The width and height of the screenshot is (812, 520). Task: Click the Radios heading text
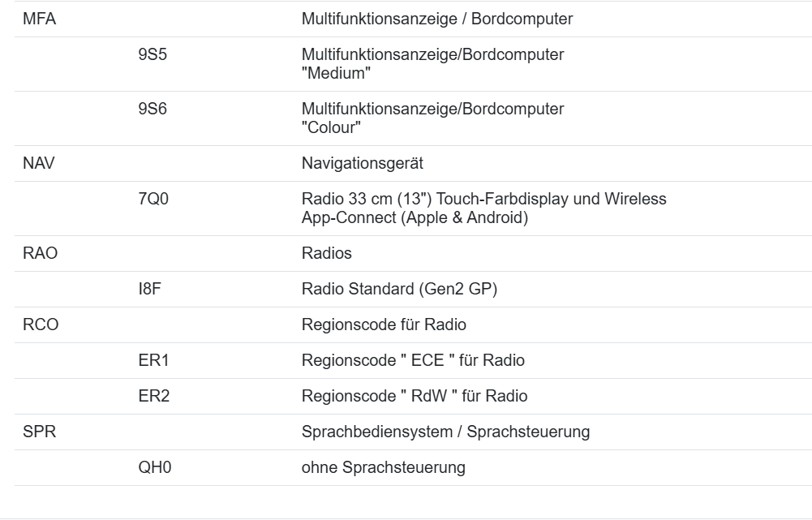pos(326,253)
